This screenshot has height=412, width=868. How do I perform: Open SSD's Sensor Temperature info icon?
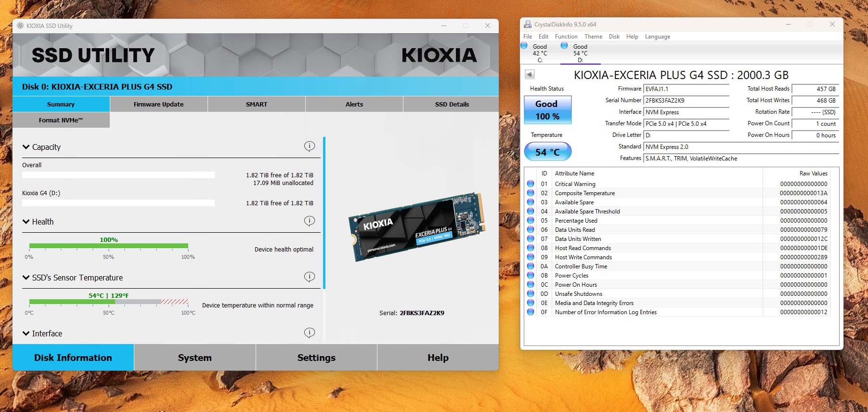[x=310, y=277]
